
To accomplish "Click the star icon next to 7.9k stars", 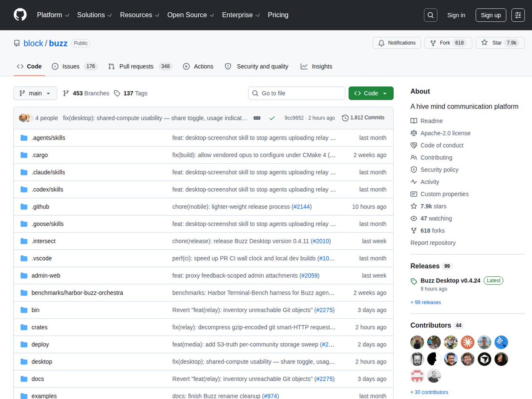I will [414, 206].
